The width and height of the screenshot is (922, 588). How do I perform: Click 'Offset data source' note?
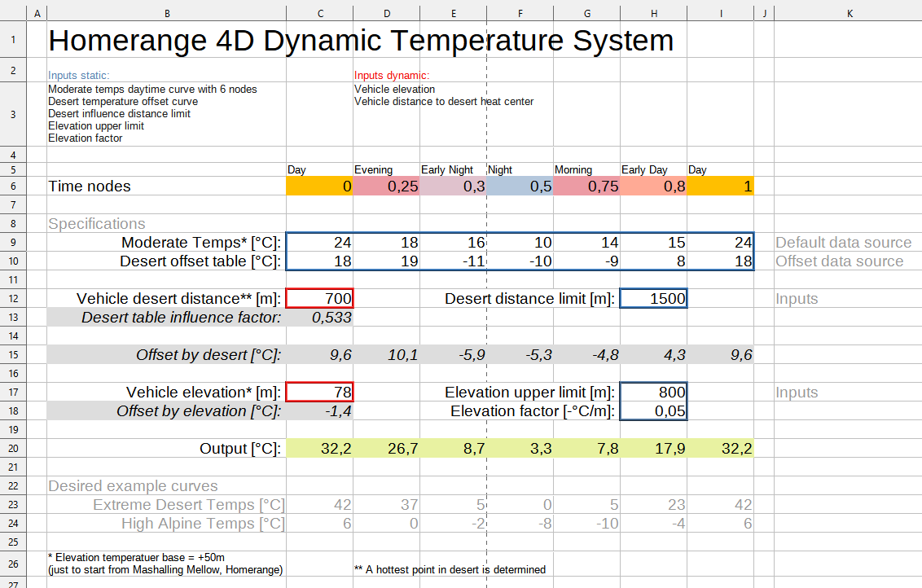click(839, 261)
